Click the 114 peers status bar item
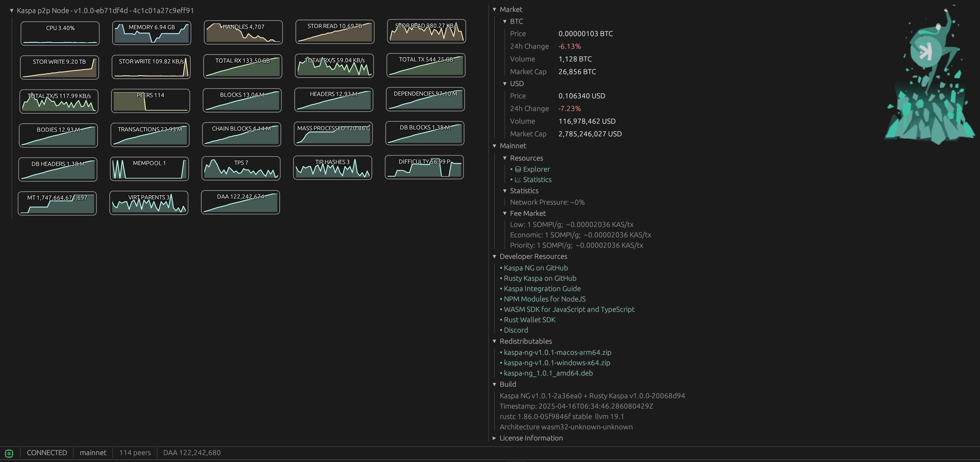Screen dimensions: 980x462 coord(135,453)
